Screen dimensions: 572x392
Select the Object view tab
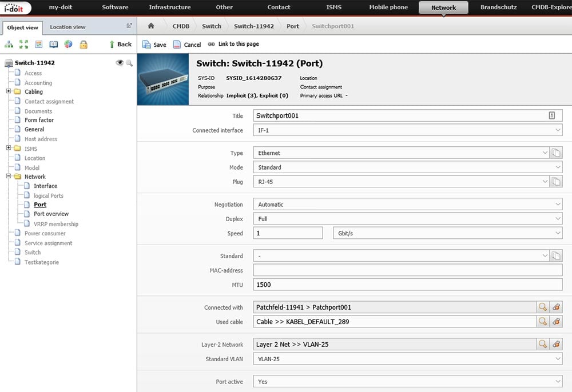[23, 27]
